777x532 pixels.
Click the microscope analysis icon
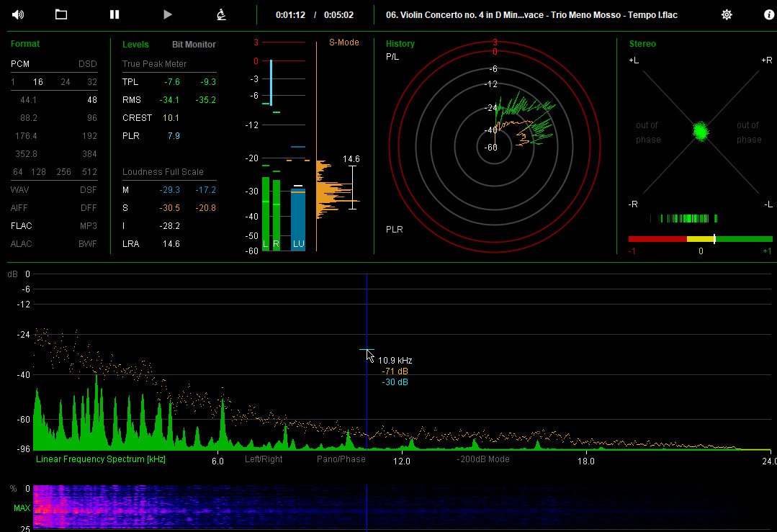click(x=222, y=14)
